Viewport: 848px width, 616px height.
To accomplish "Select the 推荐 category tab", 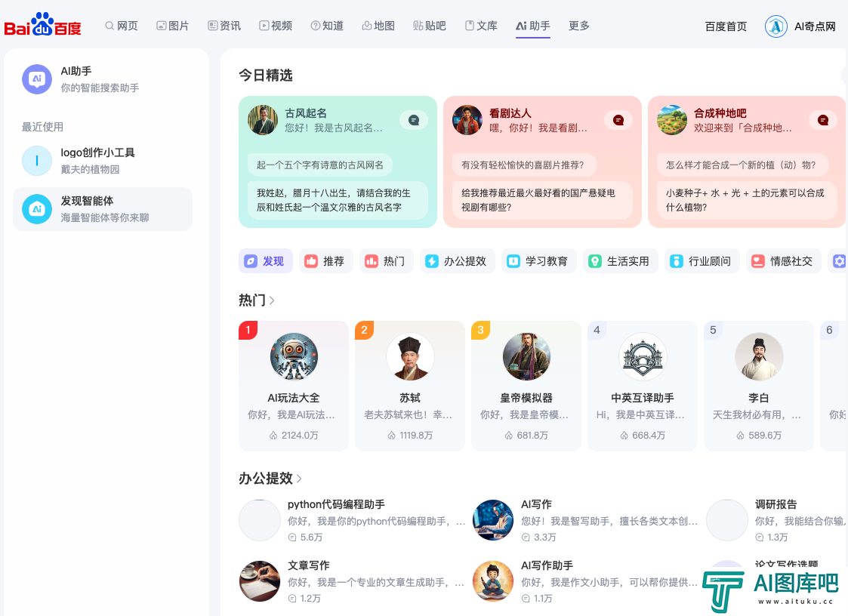I will tap(325, 261).
